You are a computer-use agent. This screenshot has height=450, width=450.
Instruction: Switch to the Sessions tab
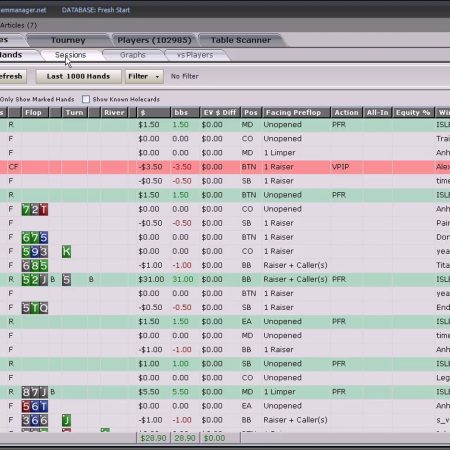pos(70,55)
